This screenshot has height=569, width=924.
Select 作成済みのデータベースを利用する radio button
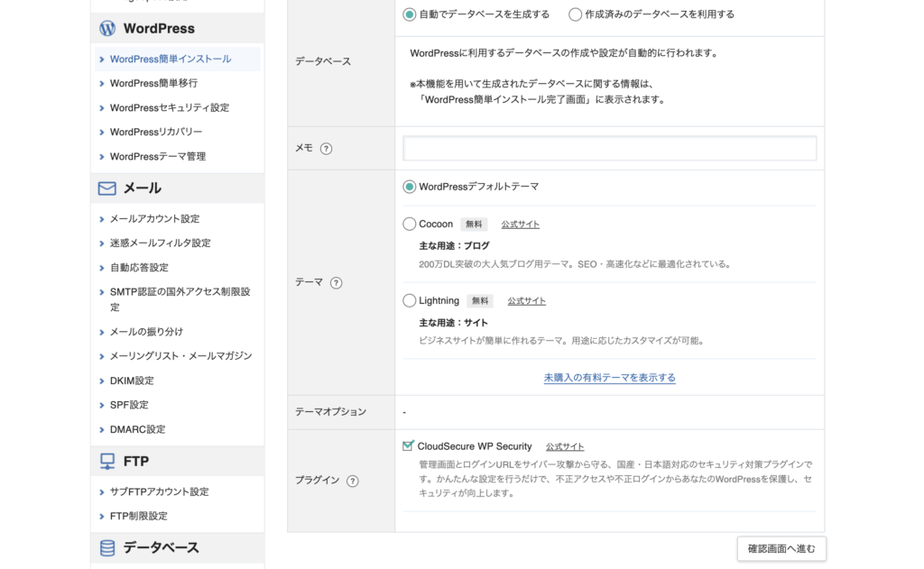pyautogui.click(x=575, y=14)
